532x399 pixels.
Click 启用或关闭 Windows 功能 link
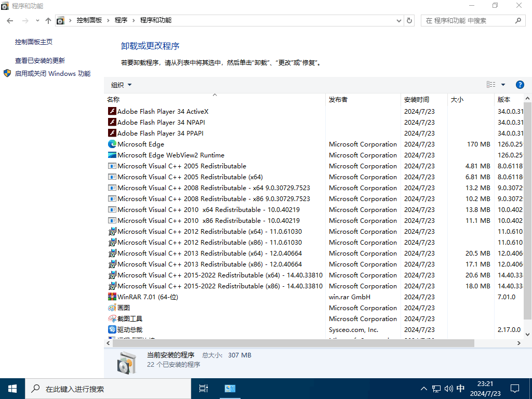tap(52, 74)
